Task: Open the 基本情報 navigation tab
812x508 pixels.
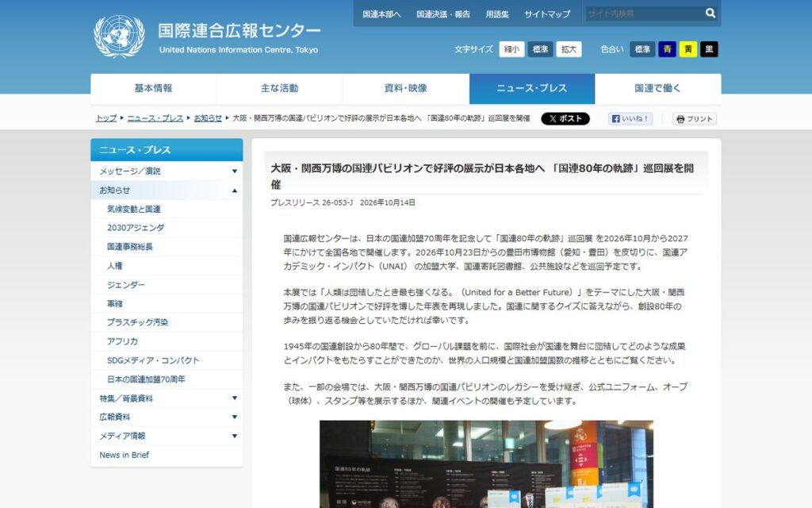Action: tap(153, 89)
